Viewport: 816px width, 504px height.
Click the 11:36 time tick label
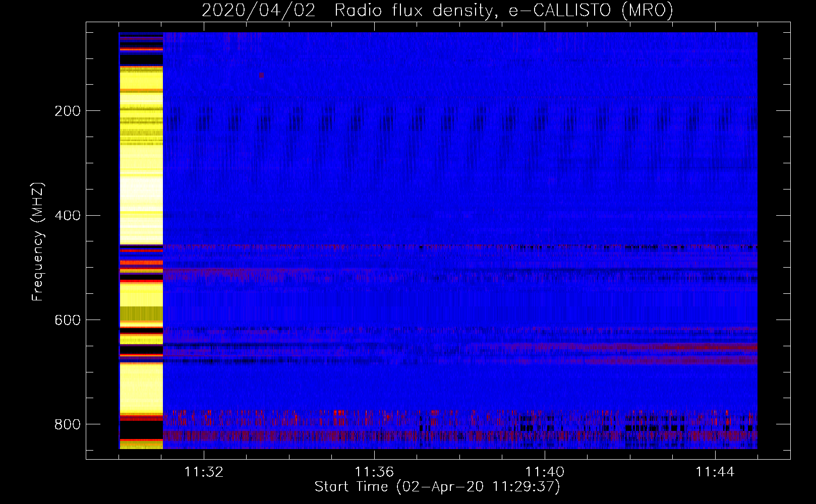tap(374, 472)
